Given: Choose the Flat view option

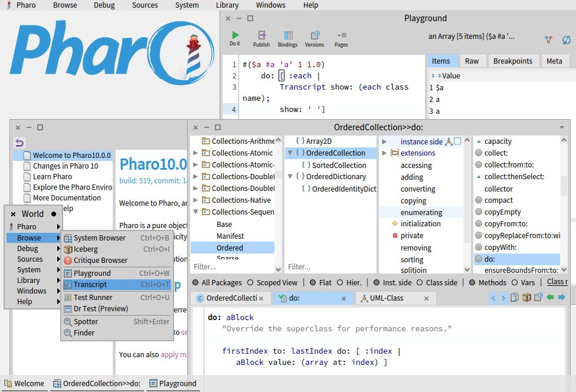Looking at the screenshot, I should 313,282.
